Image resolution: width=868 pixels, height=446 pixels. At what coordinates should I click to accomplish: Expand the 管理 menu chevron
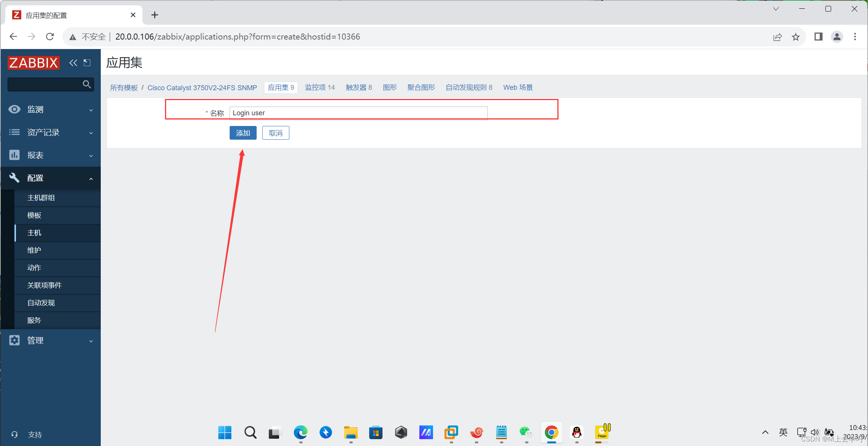click(91, 341)
